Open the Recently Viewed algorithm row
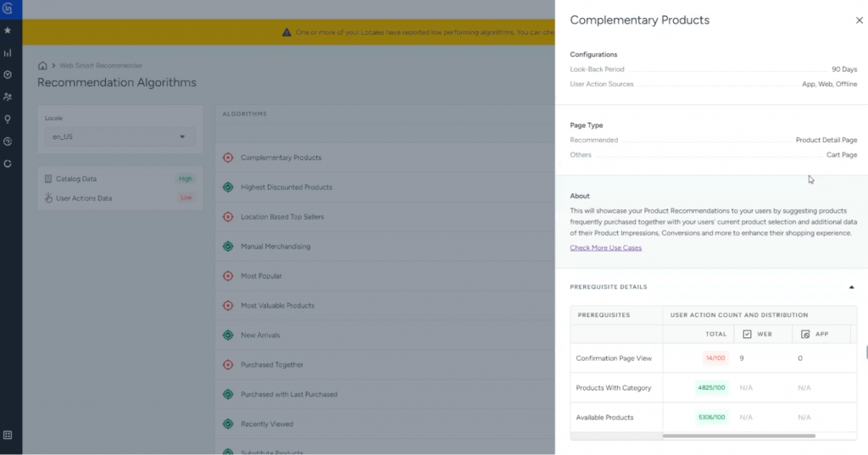868x455 pixels. coord(385,424)
